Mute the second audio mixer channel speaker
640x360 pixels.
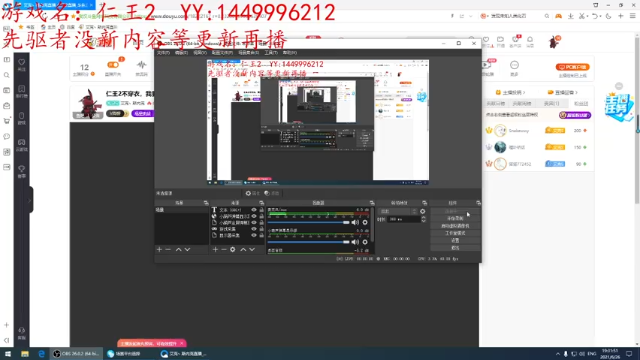(355, 242)
